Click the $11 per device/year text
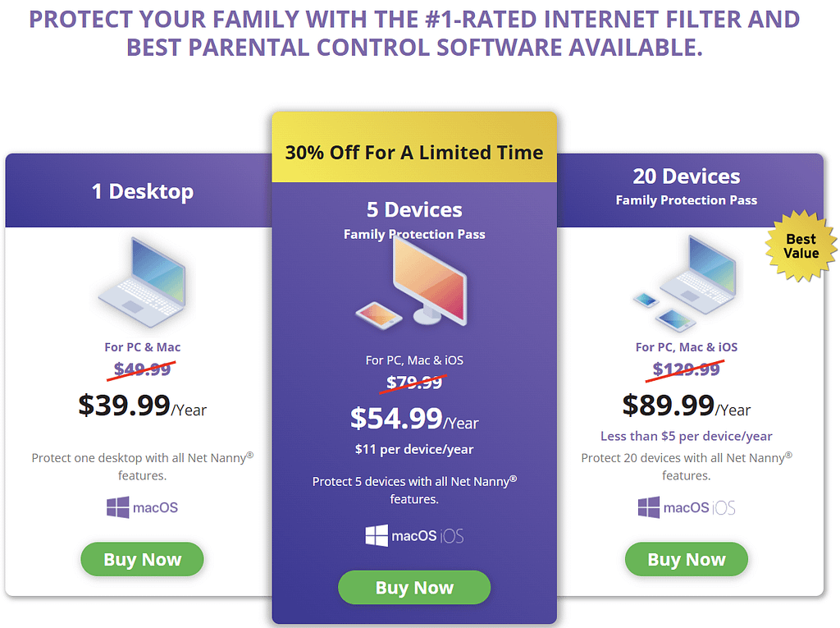This screenshot has height=628, width=840. coord(414,449)
